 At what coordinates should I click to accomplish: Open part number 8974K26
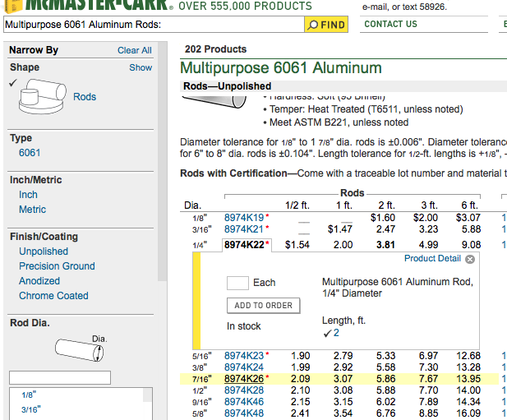pyautogui.click(x=244, y=379)
